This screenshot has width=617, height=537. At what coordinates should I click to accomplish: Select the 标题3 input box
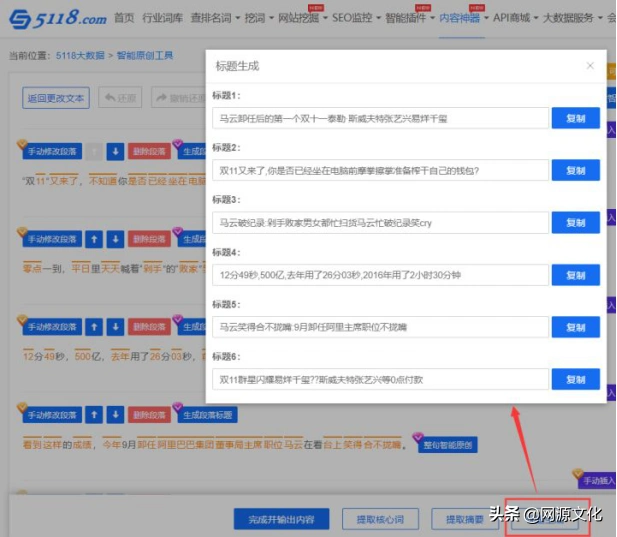tap(381, 223)
